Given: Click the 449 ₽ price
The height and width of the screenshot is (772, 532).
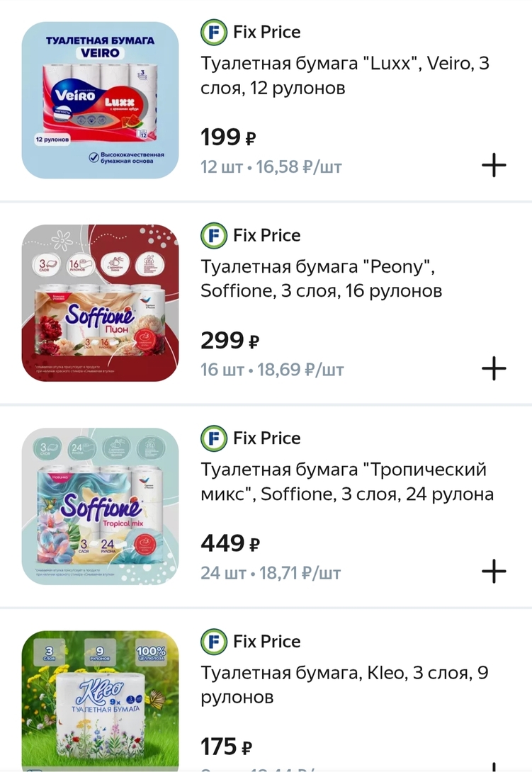Looking at the screenshot, I should tap(230, 544).
